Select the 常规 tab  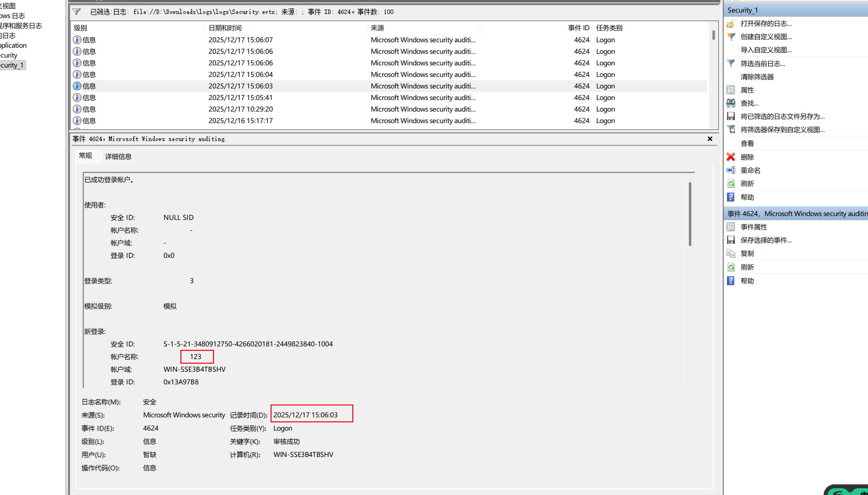[85, 156]
